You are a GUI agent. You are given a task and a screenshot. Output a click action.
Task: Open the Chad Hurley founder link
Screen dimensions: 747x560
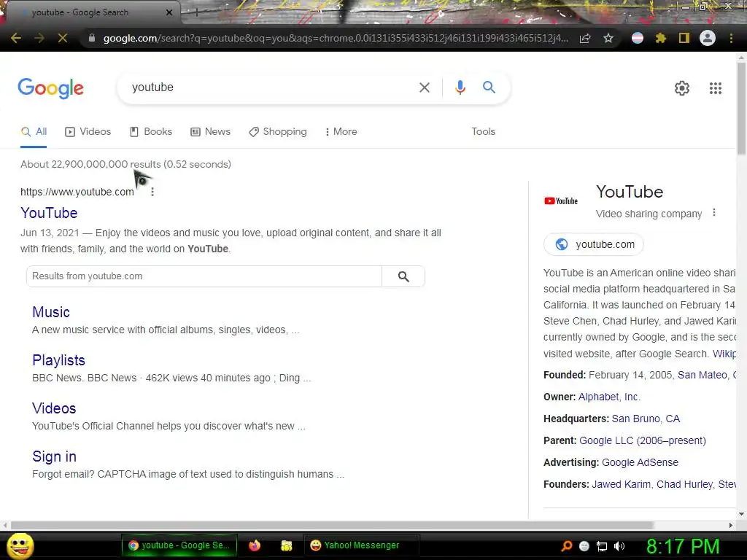684,485
